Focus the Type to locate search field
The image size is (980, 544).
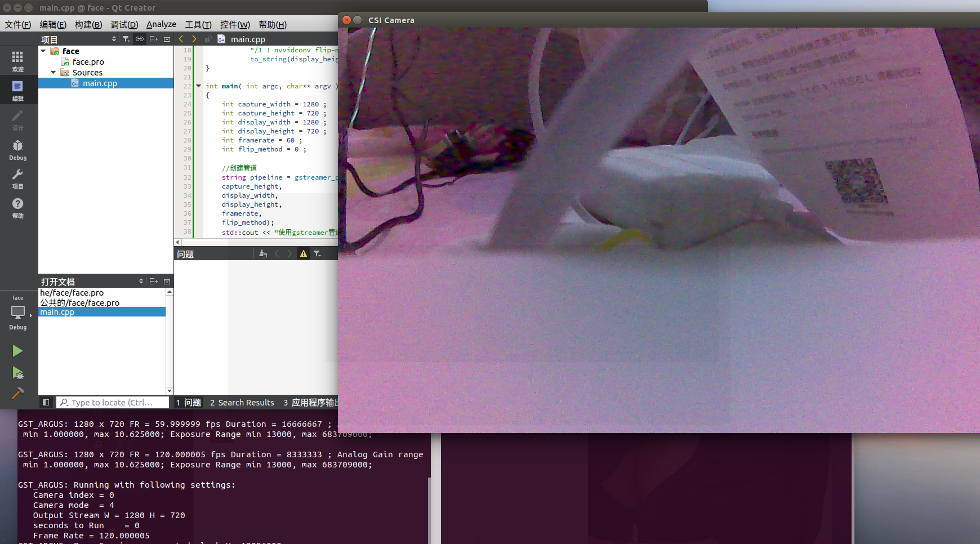click(113, 402)
